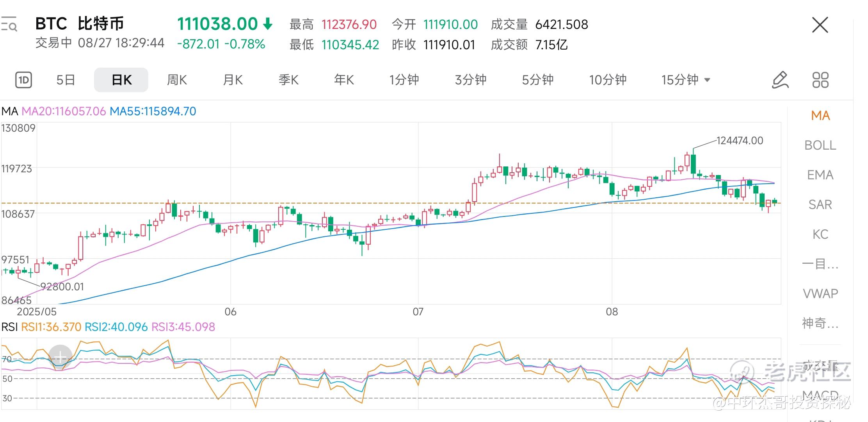
Task: Toggle the EMA indicator in sidebar
Action: [x=820, y=175]
